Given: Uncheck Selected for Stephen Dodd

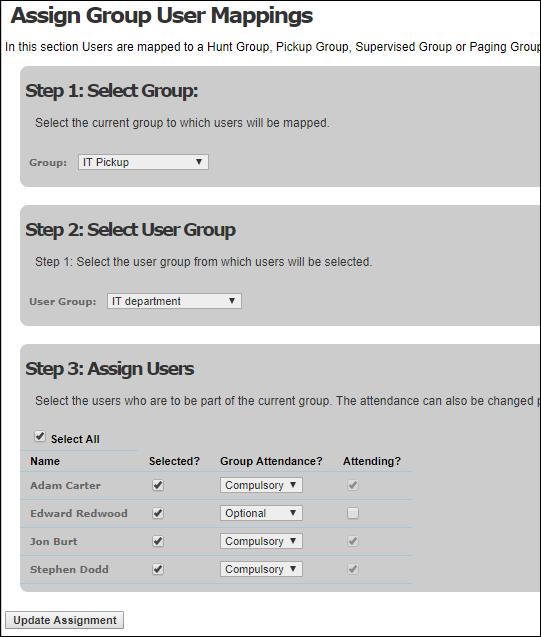Looking at the screenshot, I should 158,569.
